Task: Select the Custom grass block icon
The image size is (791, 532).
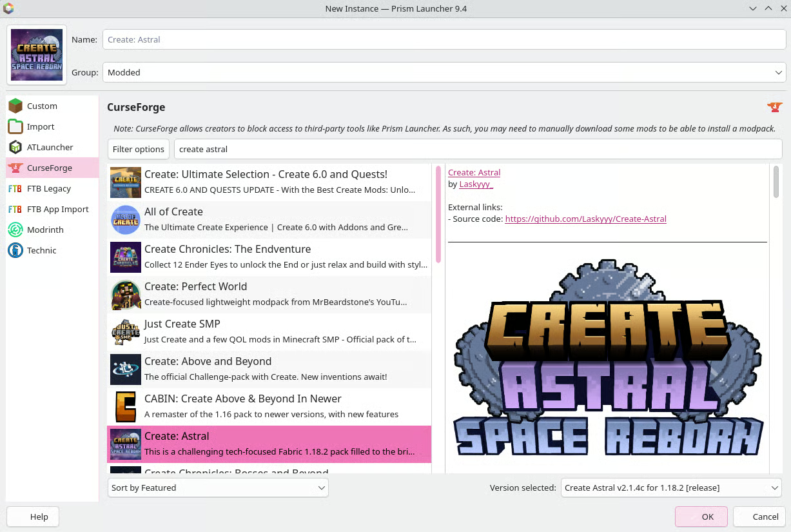Action: click(x=15, y=106)
